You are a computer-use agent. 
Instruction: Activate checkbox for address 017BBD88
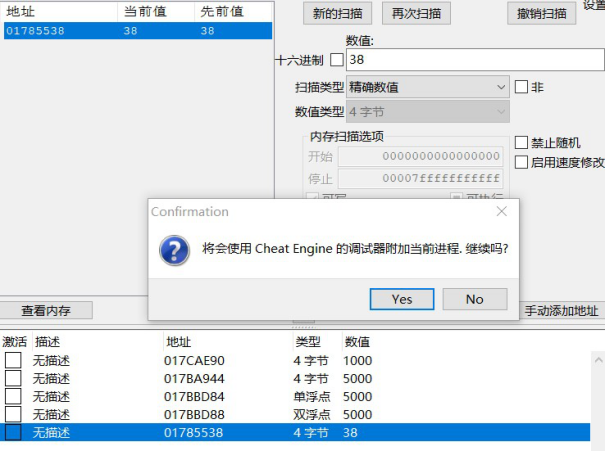pos(13,414)
